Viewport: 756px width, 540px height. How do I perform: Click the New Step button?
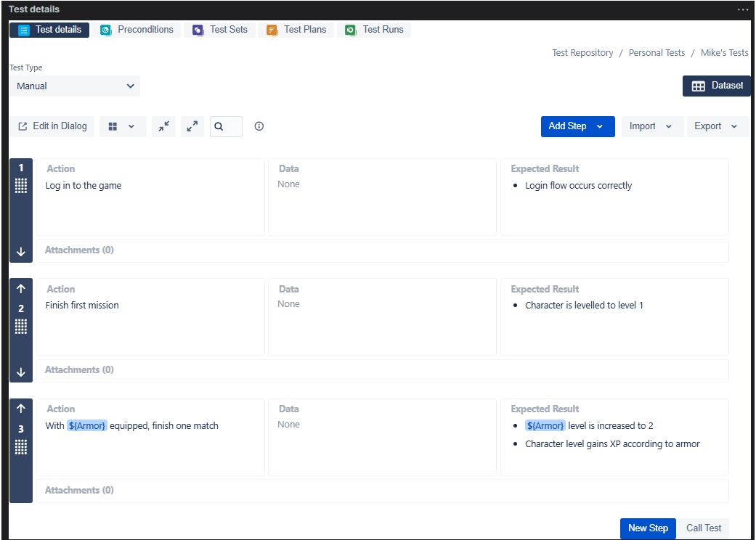tap(648, 528)
